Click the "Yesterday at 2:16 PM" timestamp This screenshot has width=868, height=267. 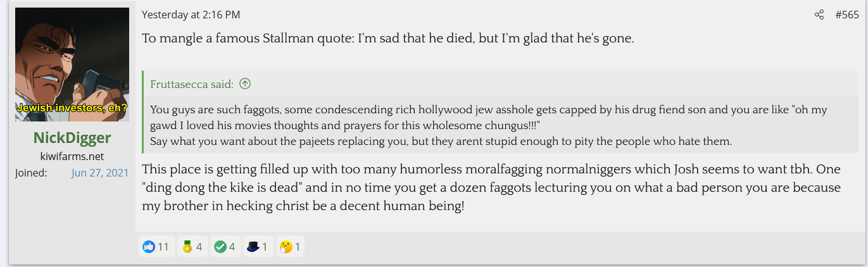coord(191,15)
